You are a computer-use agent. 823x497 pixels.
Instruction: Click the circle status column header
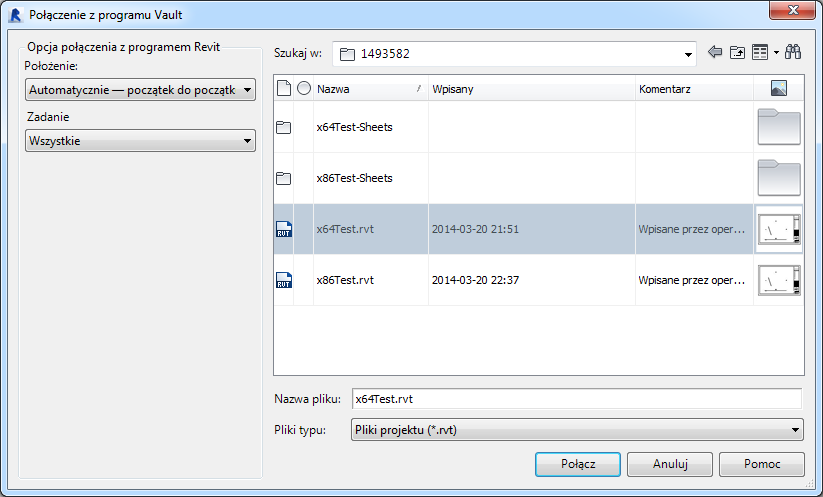tap(303, 88)
